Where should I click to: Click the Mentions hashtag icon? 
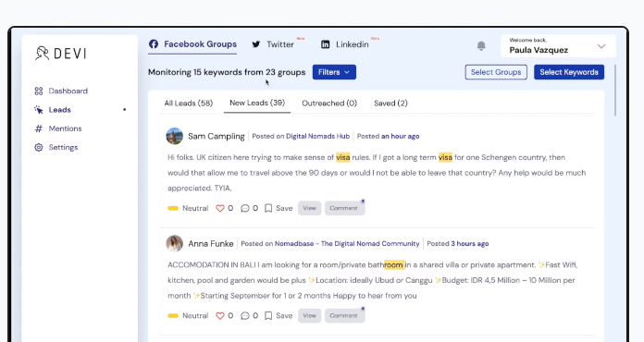(x=39, y=128)
